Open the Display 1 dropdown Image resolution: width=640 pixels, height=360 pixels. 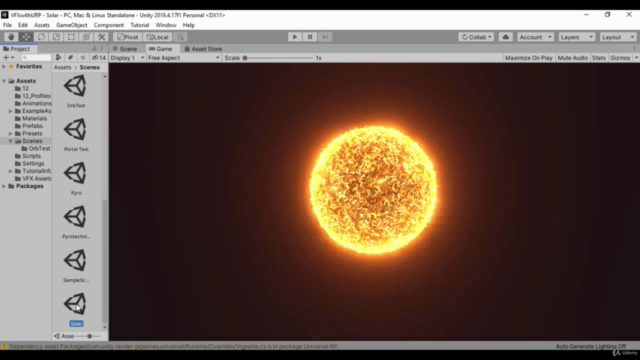[127, 58]
